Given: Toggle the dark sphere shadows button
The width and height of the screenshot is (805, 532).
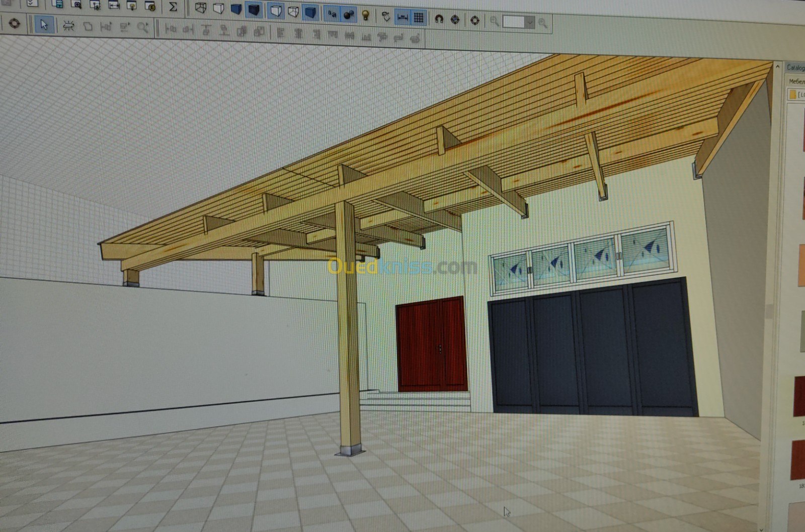Looking at the screenshot, I should [348, 15].
